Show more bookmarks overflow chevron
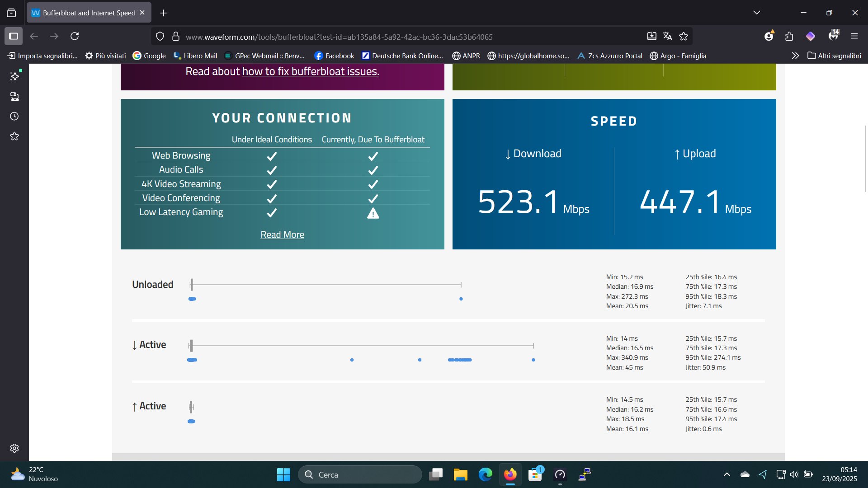The image size is (868, 488). click(x=795, y=56)
